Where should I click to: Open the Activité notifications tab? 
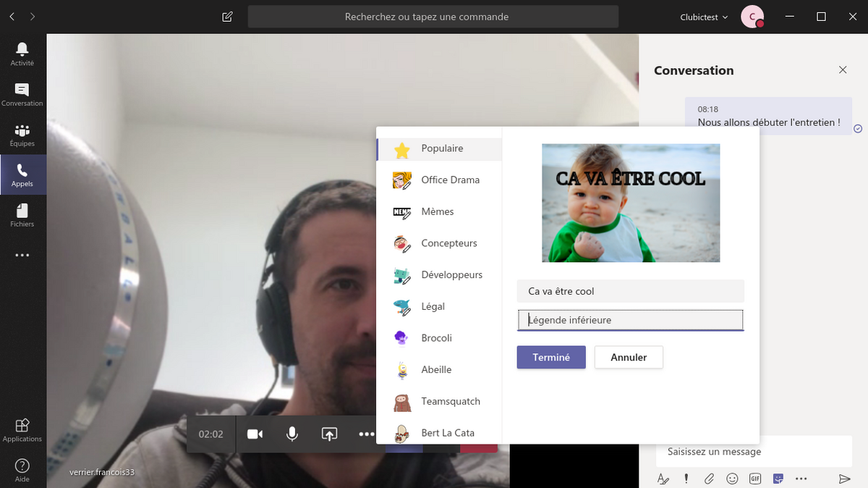(22, 54)
